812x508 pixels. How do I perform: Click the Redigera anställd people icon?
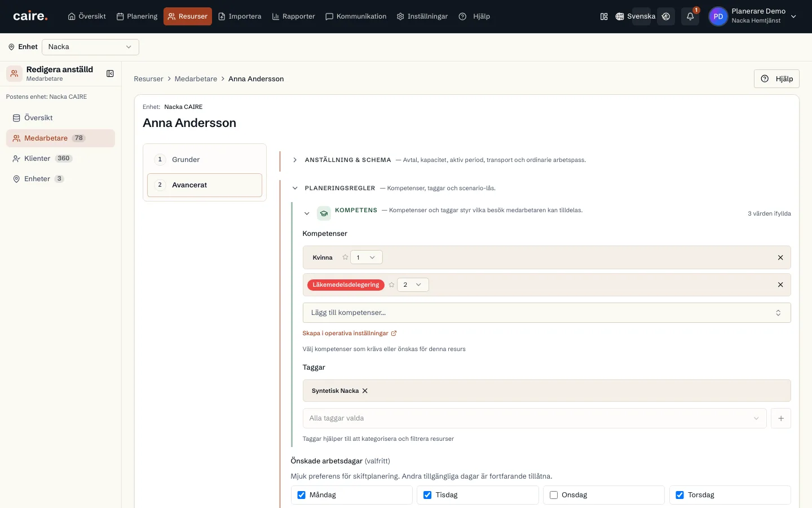[15, 73]
